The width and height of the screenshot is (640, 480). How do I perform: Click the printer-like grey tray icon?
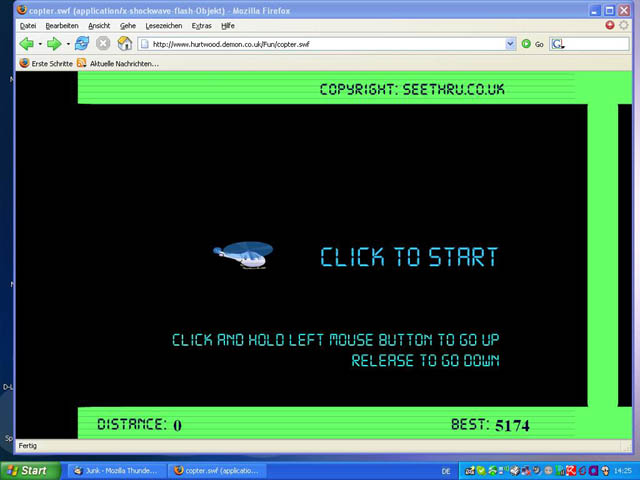515,471
